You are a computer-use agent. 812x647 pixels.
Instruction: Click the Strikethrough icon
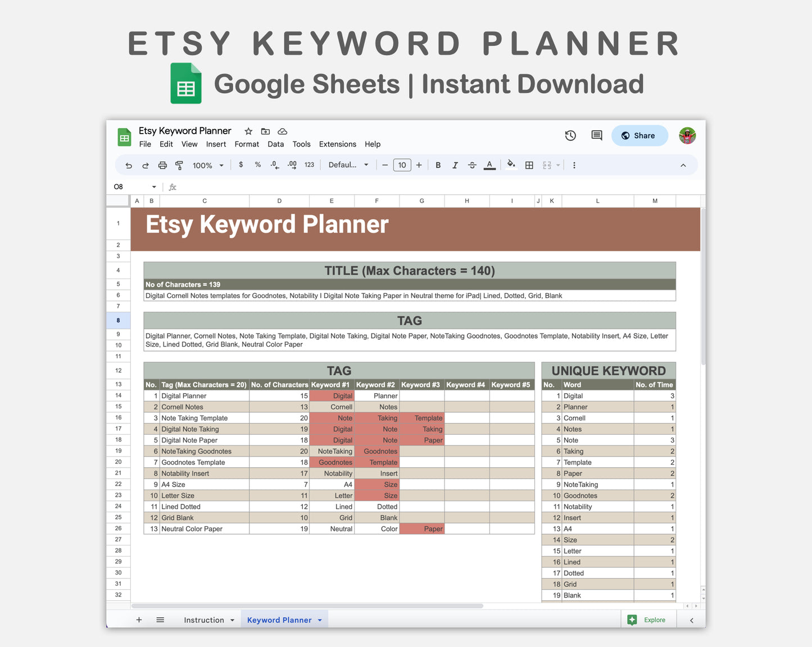pos(472,165)
